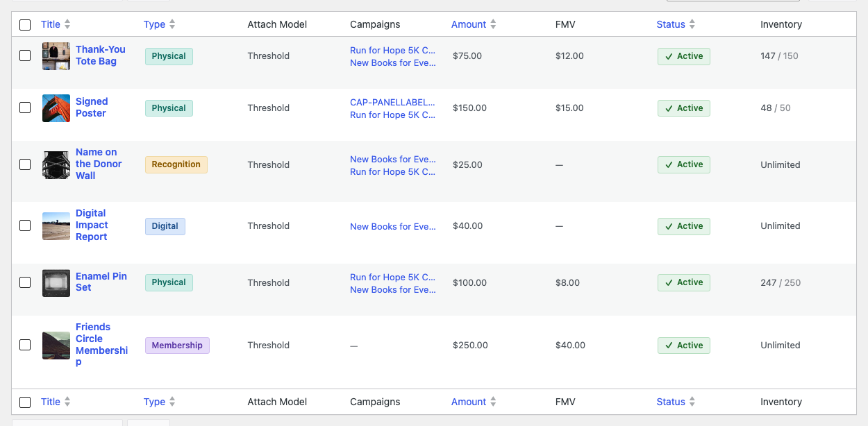Sort by Amount using the footer column link

point(469,402)
